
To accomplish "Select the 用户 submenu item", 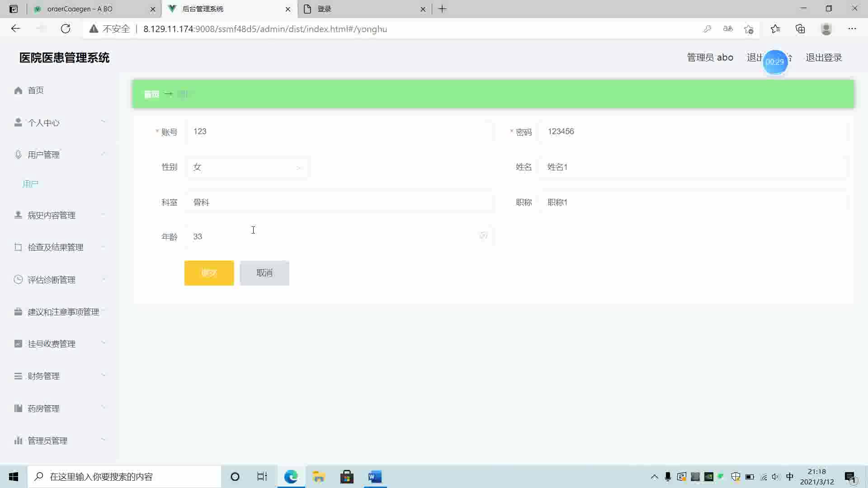I will coord(31,184).
